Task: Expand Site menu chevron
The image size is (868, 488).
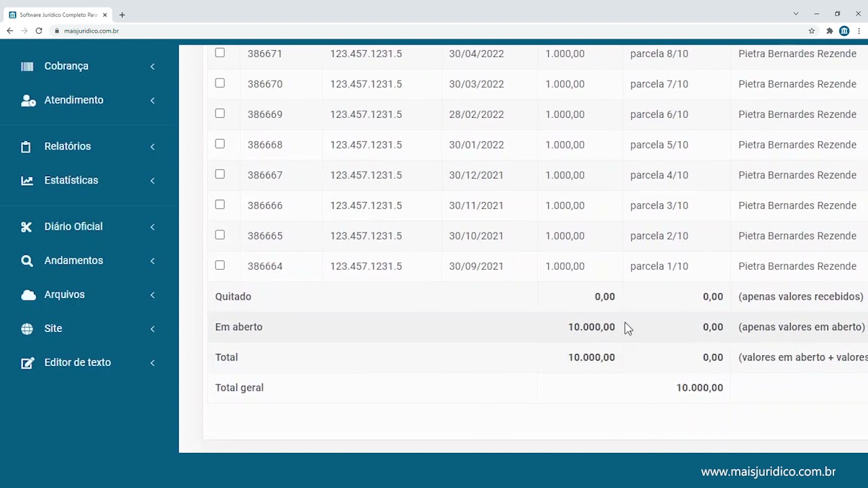Action: (153, 329)
